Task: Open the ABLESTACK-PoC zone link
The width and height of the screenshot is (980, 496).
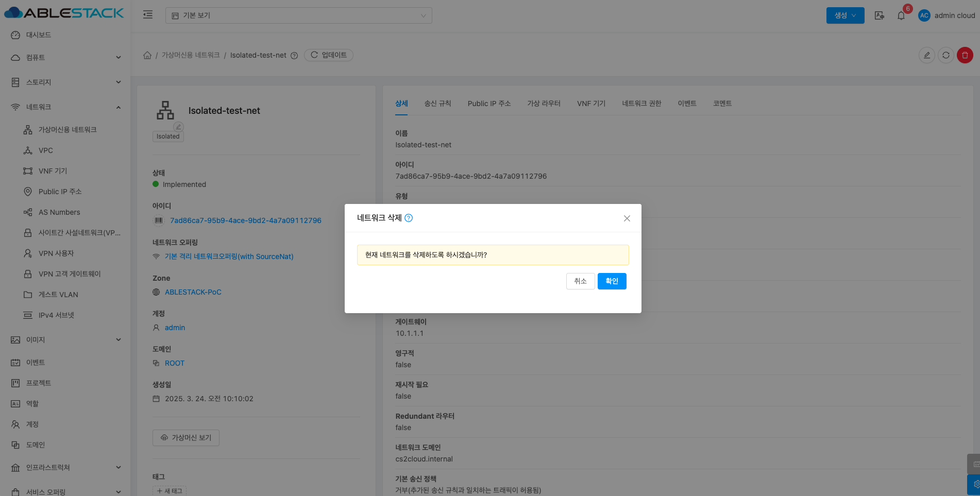Action: [x=193, y=292]
